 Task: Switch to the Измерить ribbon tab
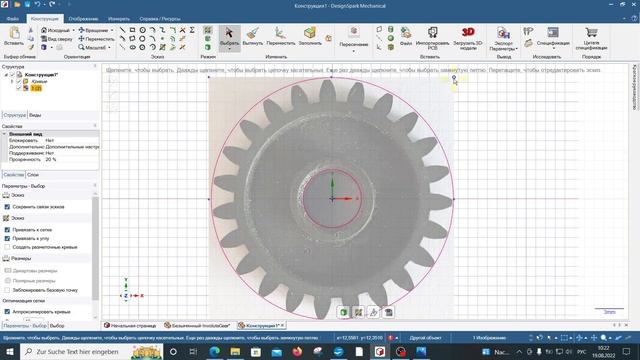[x=119, y=19]
